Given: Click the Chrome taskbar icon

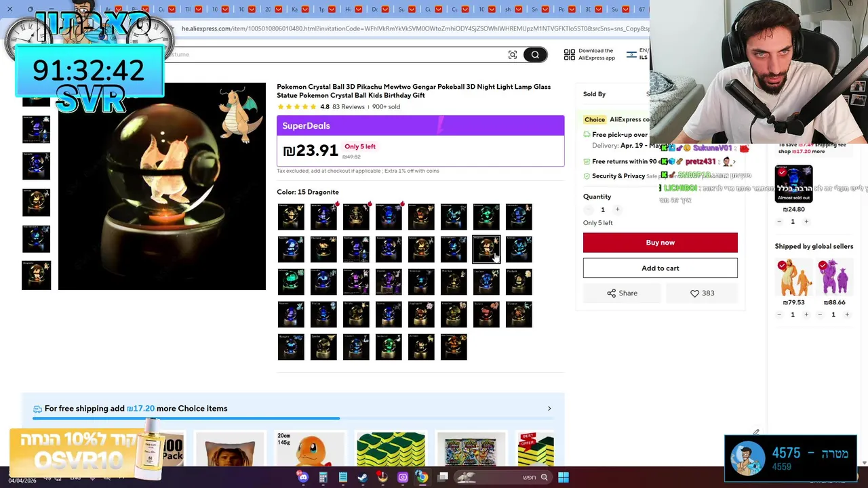Looking at the screenshot, I should (x=422, y=477).
